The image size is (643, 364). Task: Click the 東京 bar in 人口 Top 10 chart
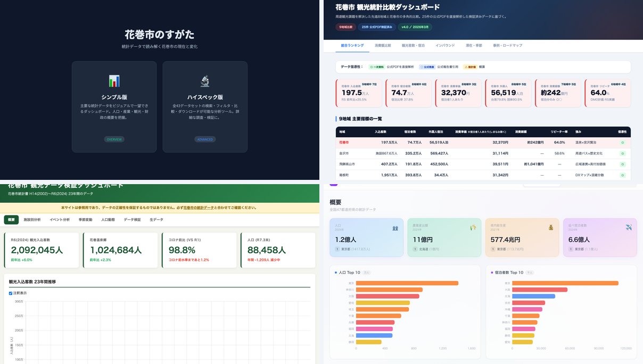[407, 283]
